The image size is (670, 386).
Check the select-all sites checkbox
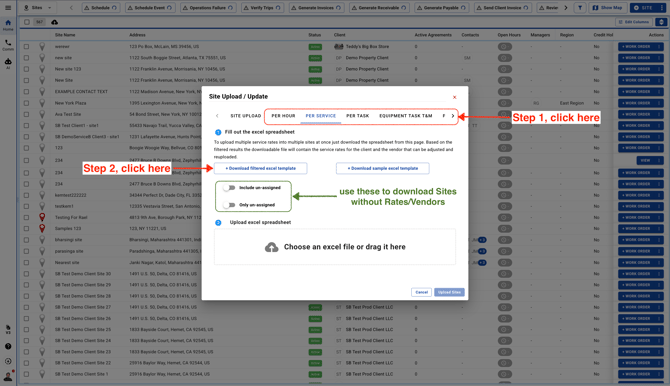[x=27, y=22]
